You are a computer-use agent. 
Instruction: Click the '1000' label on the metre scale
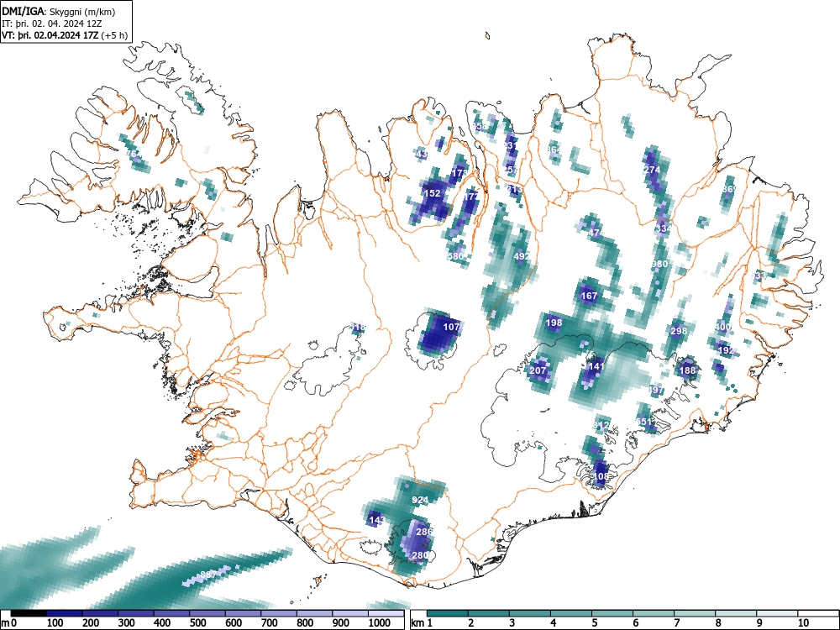point(380,623)
